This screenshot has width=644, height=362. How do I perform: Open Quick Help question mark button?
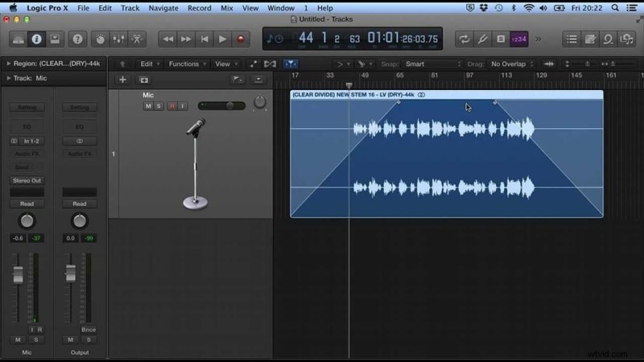click(x=77, y=39)
